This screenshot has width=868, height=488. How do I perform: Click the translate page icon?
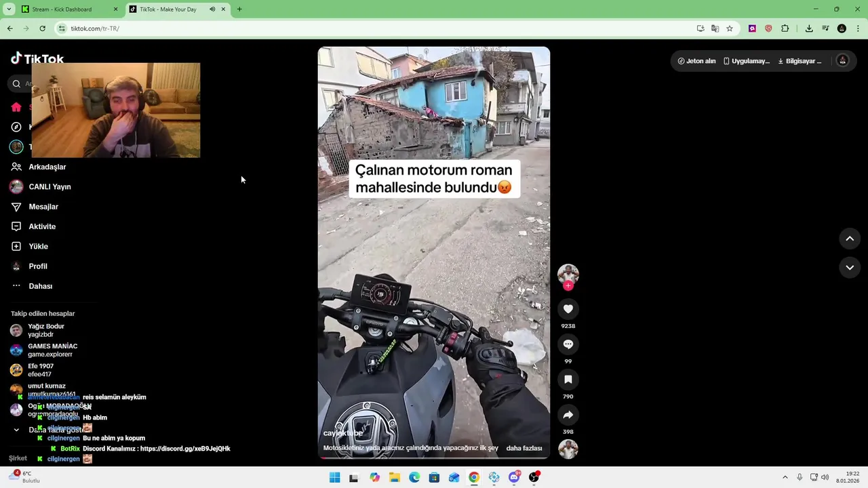[715, 28]
